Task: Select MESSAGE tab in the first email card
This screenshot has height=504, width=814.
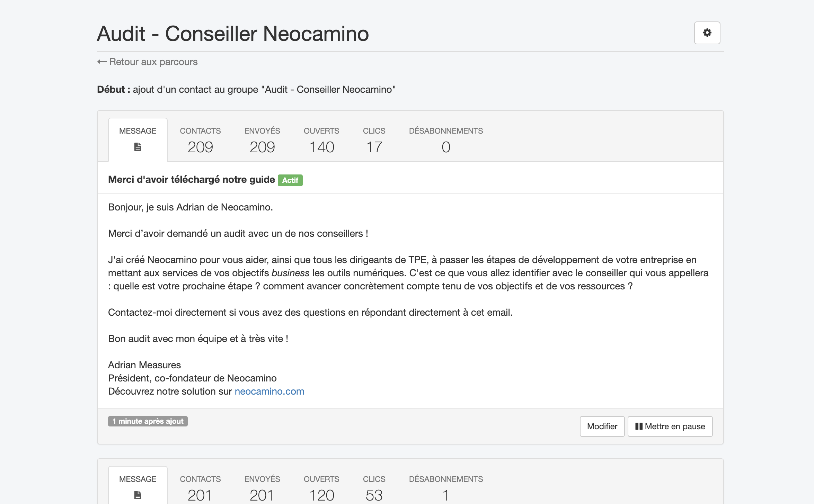Action: (x=138, y=139)
